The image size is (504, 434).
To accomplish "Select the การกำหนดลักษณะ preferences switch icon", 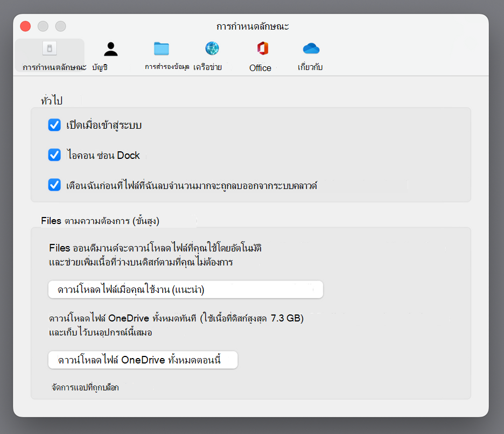I will 50,48.
